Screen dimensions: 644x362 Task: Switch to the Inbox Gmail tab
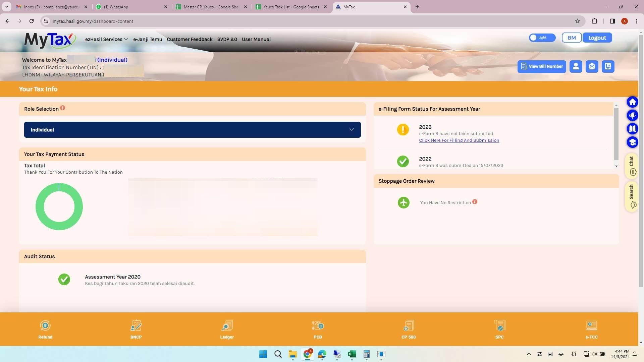(52, 7)
